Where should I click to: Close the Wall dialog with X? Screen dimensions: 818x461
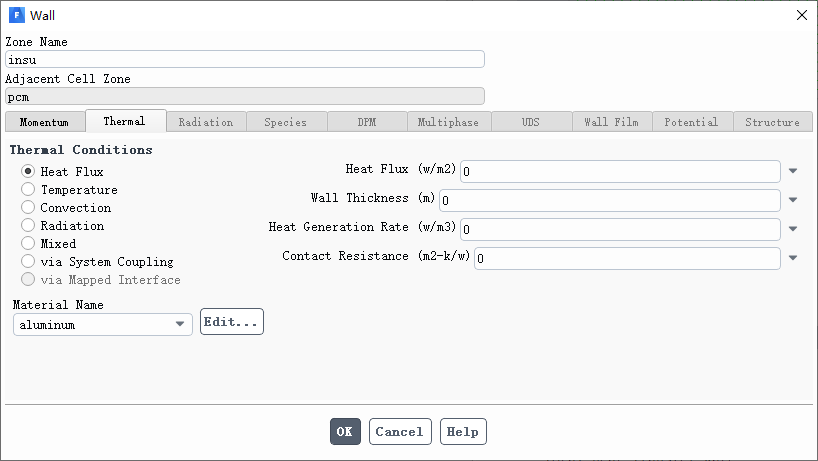click(x=802, y=15)
